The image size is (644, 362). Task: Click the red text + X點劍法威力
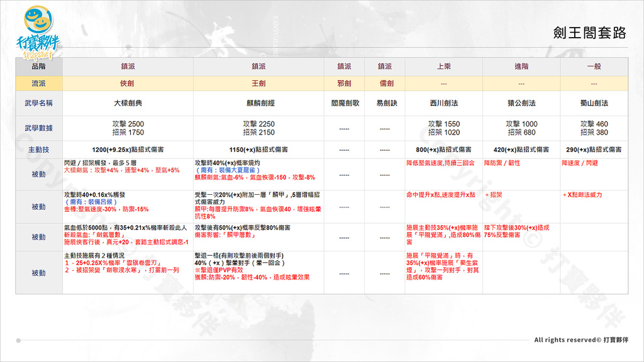pyautogui.click(x=582, y=195)
